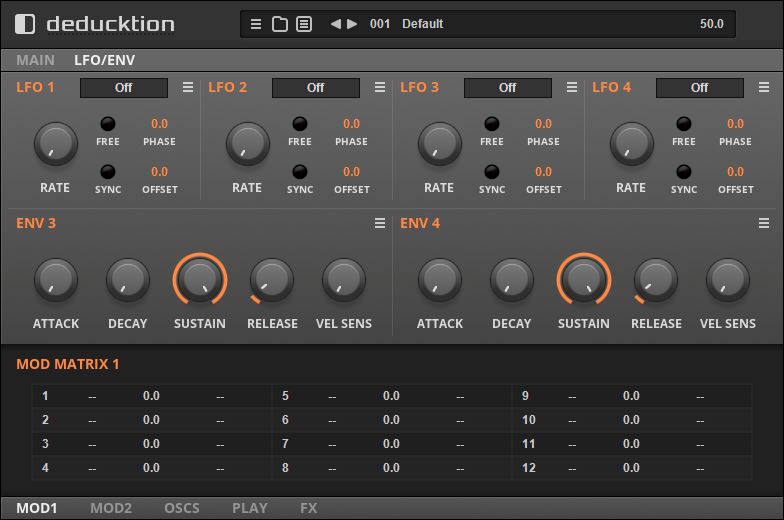The height and width of the screenshot is (520, 784).
Task: Click the LFO 1 PHASE value 0.0
Action: 160,124
